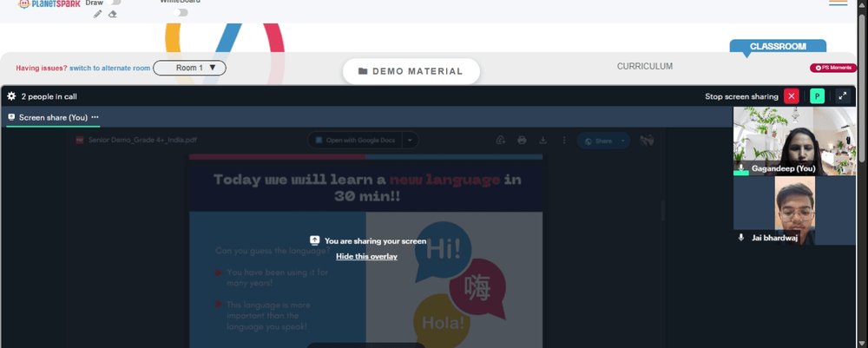Click the PDF viewer scrollbar thumb
Screen dimensions: 868x348
(661, 210)
